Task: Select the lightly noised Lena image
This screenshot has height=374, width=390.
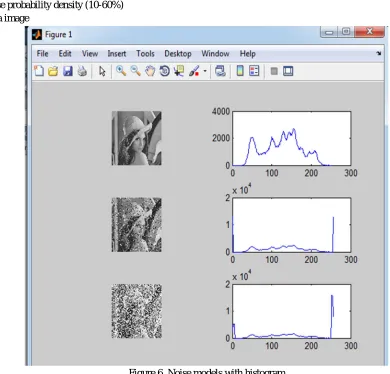Action: (137, 225)
